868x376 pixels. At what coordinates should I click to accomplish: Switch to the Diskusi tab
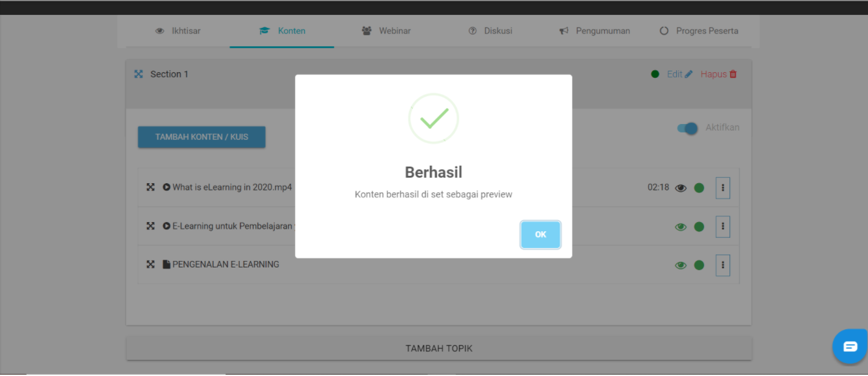pos(490,31)
